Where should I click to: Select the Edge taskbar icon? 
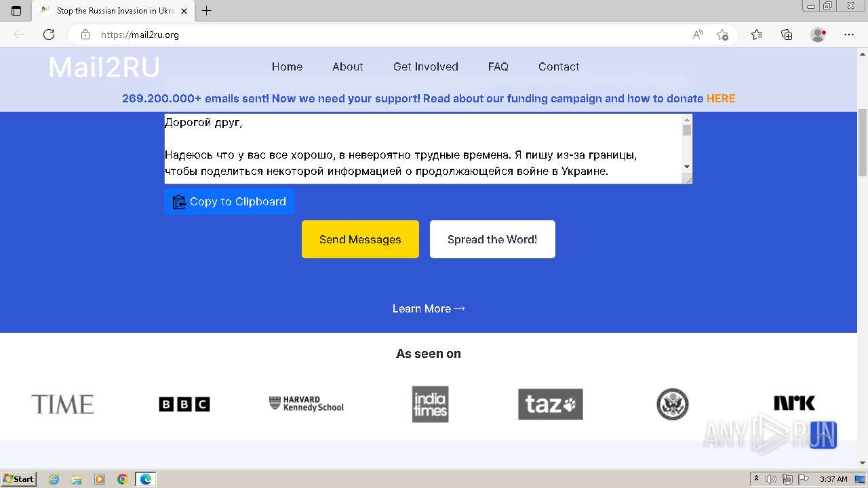tap(146, 479)
